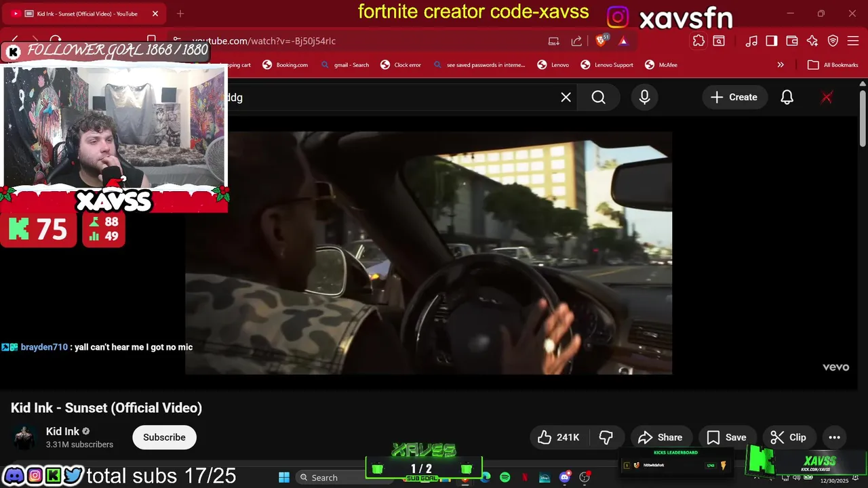The image size is (868, 488).
Task: Click the youtube.com address bar
Action: 366,41
